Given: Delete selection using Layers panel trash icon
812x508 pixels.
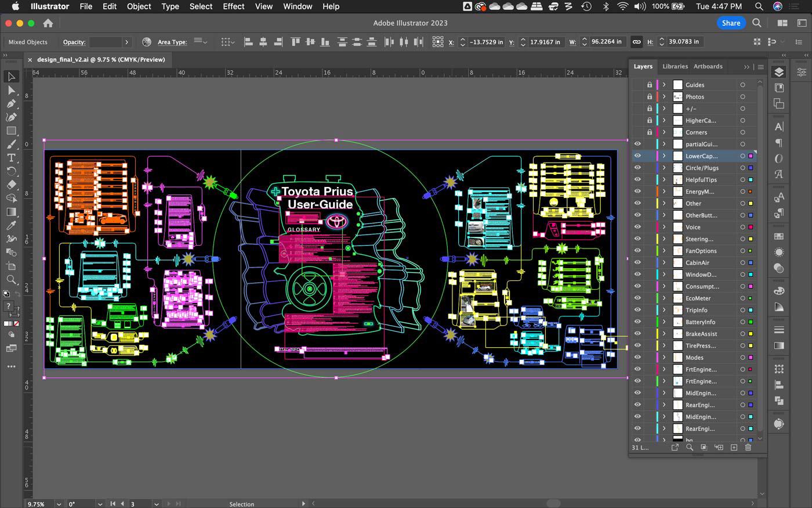Looking at the screenshot, I should [748, 448].
